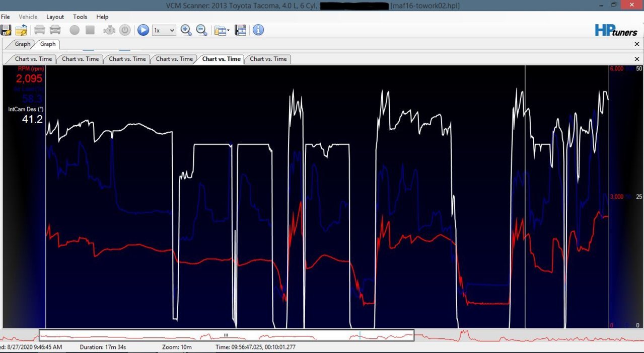Grab the overview range window grip handle
Screen dimensions: 644x353
point(226,335)
